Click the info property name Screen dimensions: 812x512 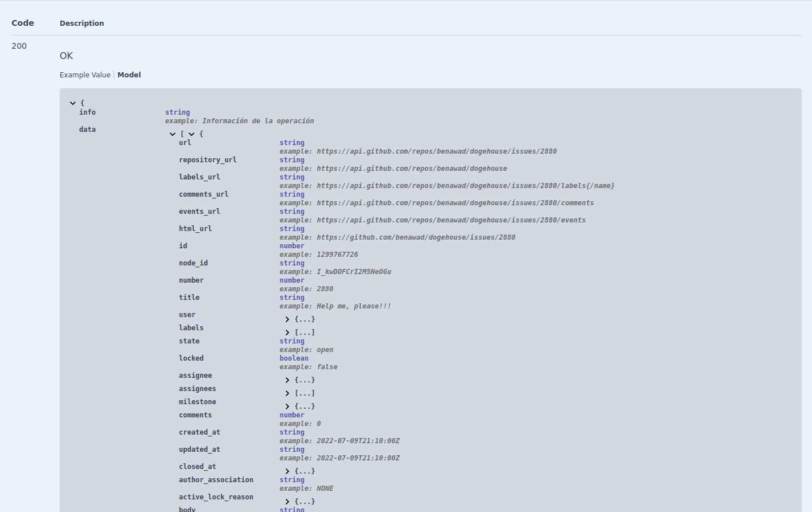coord(87,112)
